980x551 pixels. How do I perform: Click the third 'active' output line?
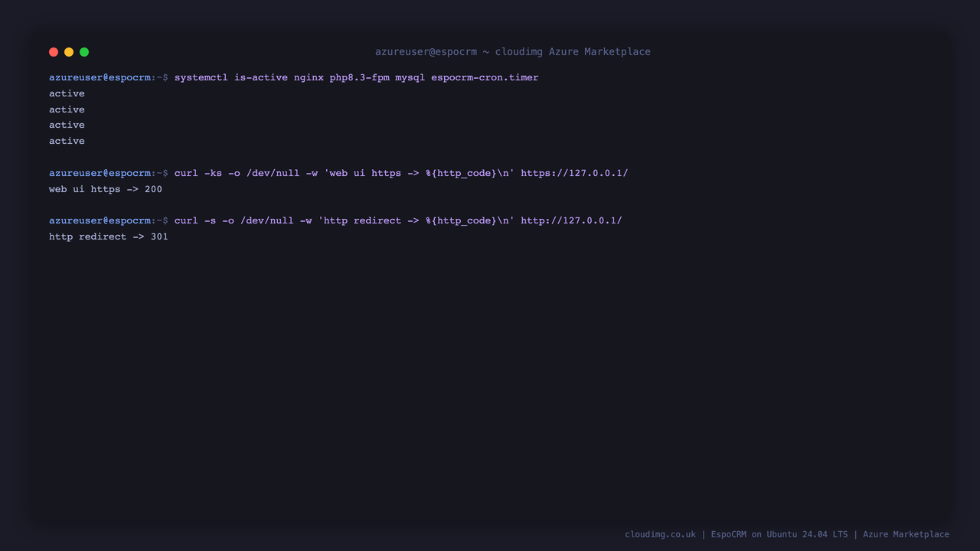pos(67,125)
